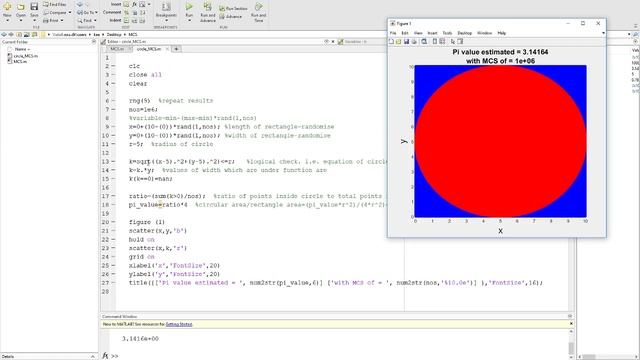Click the Edit Plot arrow icon
This screenshot has height=360, width=640.
click(x=453, y=42)
